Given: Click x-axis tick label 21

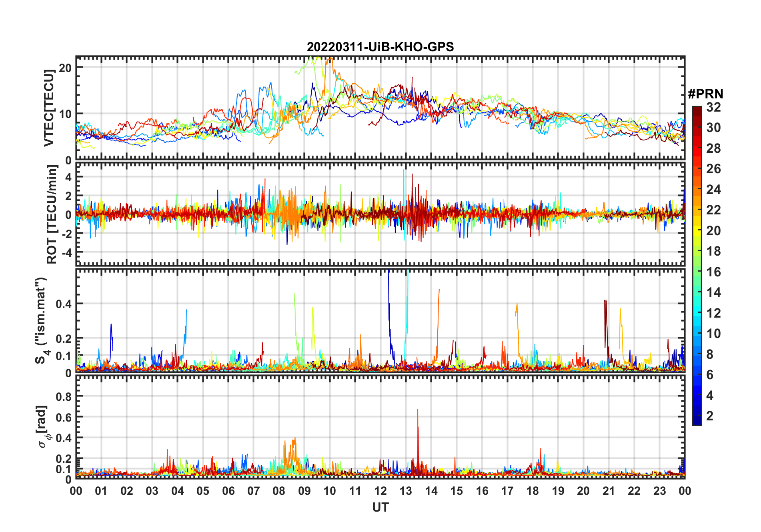Looking at the screenshot, I should [x=609, y=491].
